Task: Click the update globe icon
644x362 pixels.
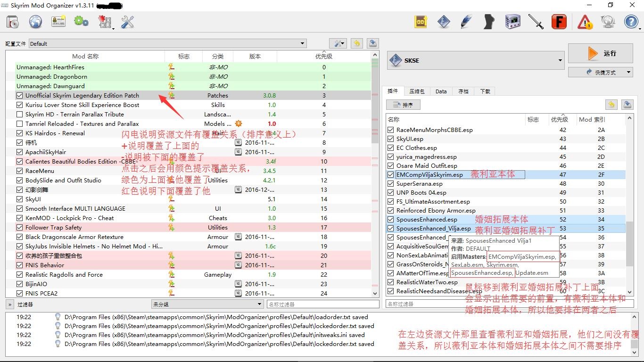Action: point(608,22)
